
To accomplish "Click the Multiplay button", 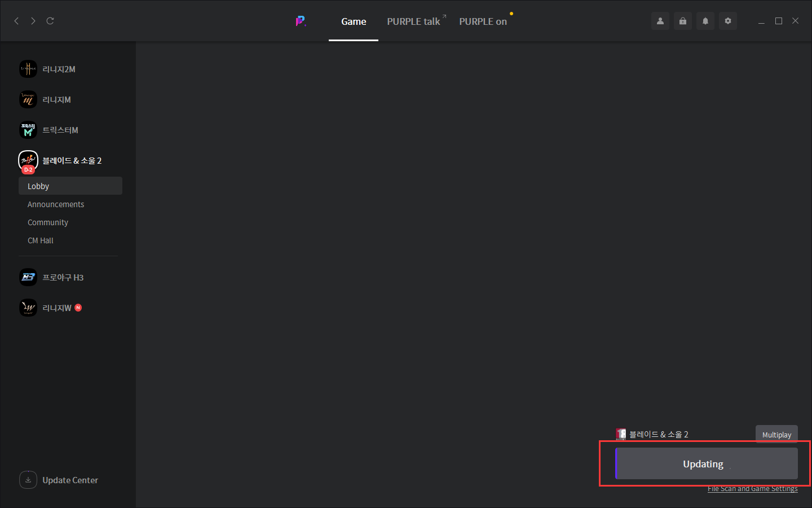I will tap(776, 435).
